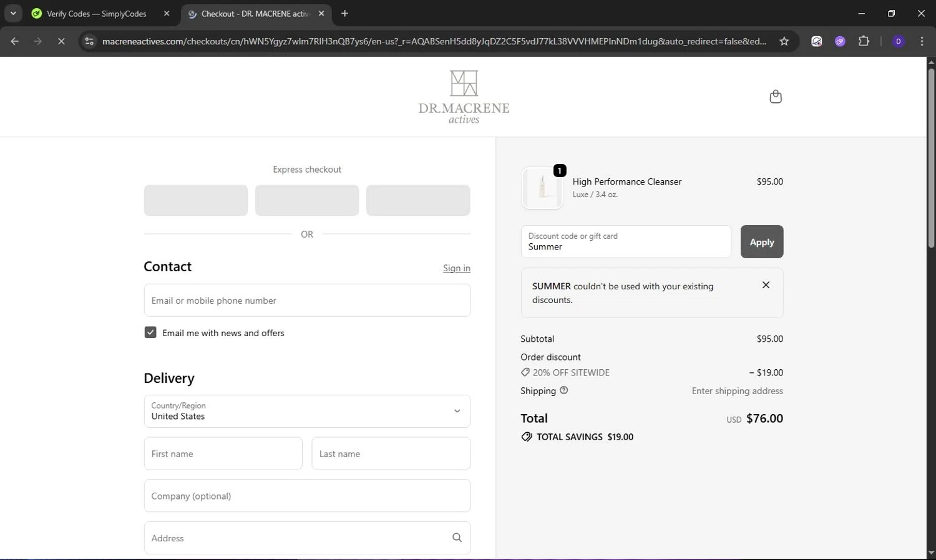Focus the Email or mobile phone number field

[307, 300]
